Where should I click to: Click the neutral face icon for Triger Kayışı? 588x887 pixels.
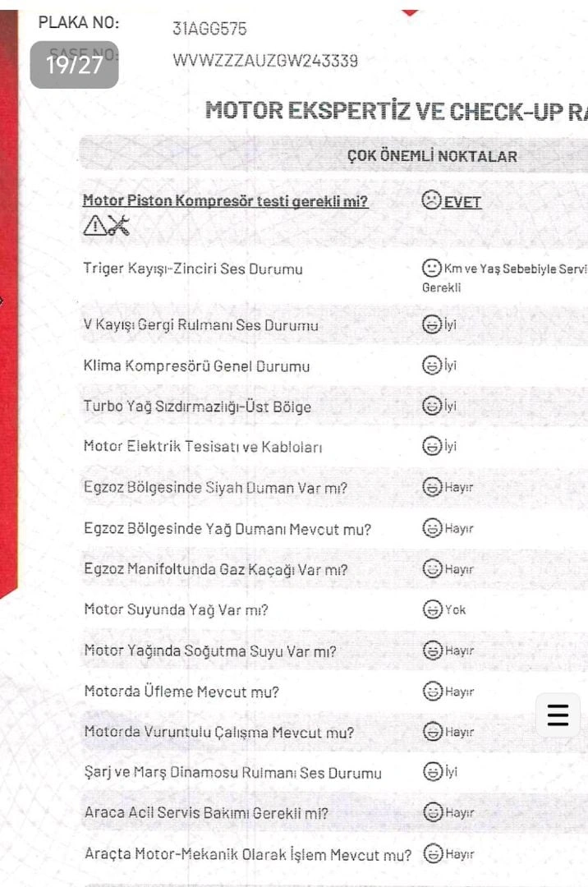coord(431,268)
